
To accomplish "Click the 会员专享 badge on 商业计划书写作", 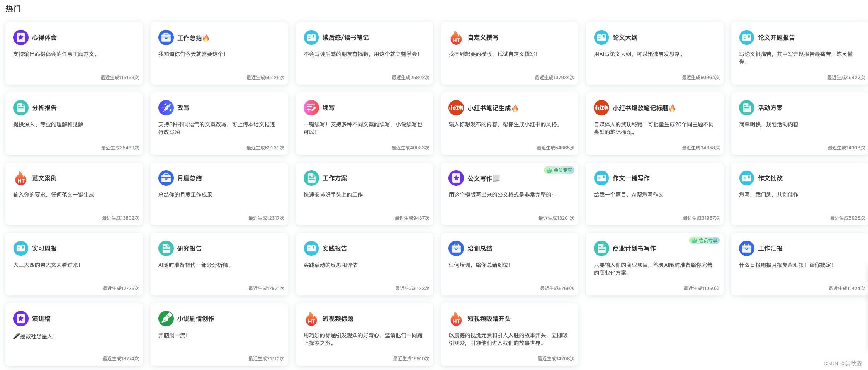I will click(705, 240).
